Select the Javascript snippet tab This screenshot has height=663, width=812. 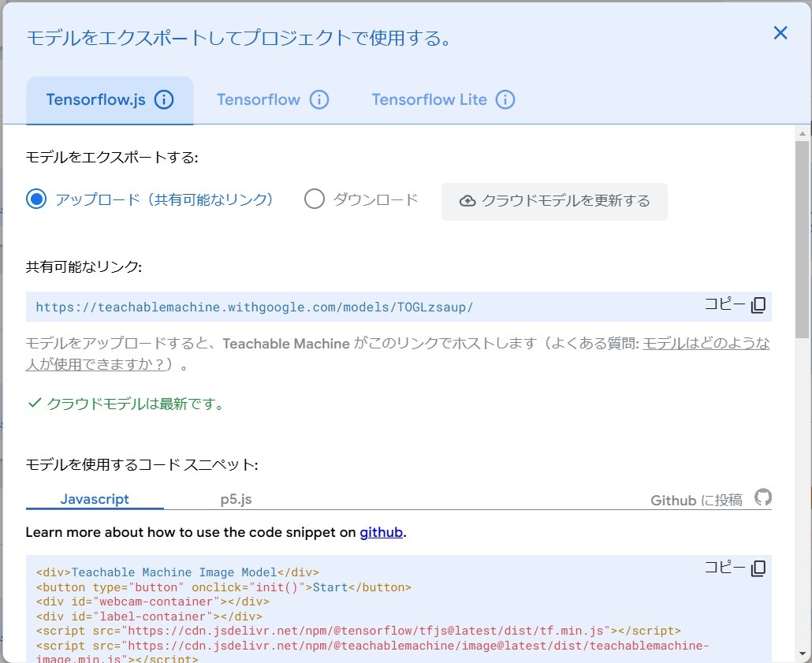click(x=95, y=499)
